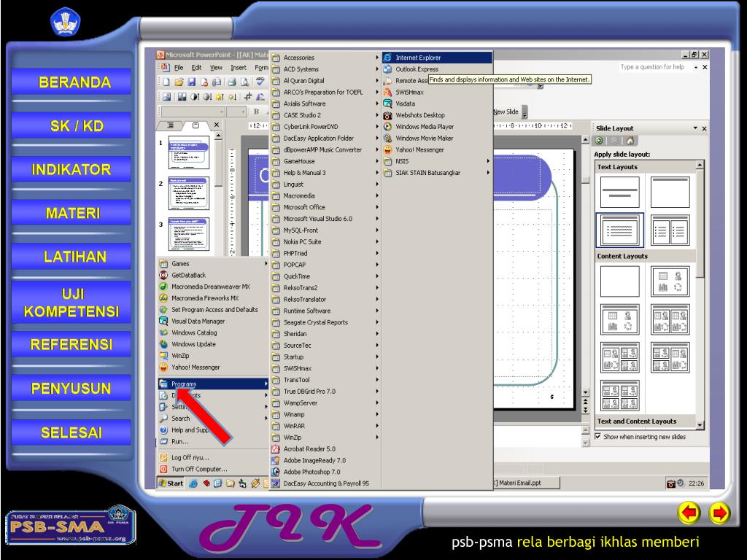Click Run... in the Start menu
This screenshot has height=560, width=747.
pyautogui.click(x=213, y=441)
